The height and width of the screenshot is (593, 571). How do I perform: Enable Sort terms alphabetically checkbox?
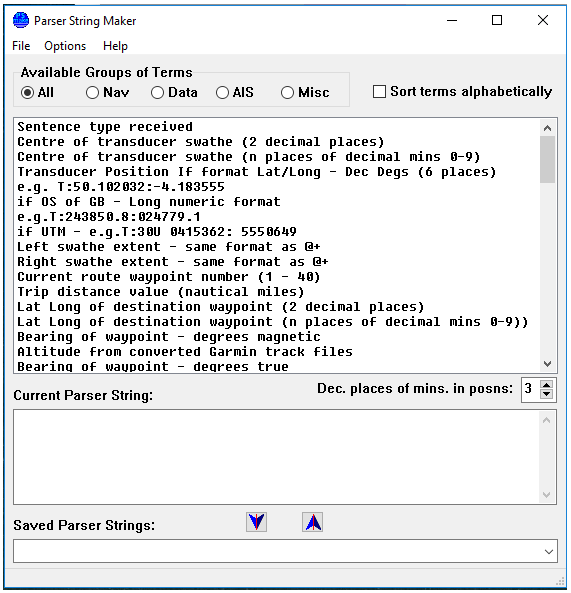coord(379,92)
